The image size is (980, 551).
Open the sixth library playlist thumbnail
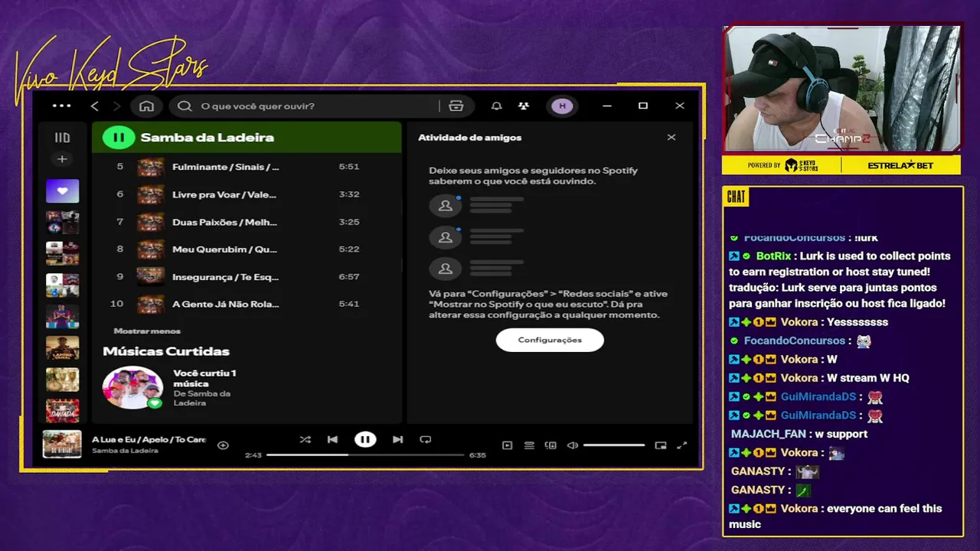(x=62, y=347)
